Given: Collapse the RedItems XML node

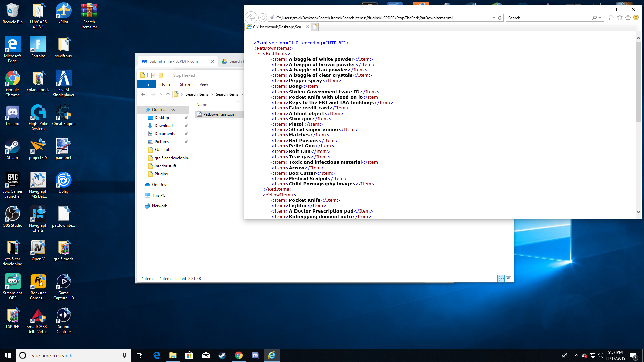Looking at the screenshot, I should click(259, 54).
